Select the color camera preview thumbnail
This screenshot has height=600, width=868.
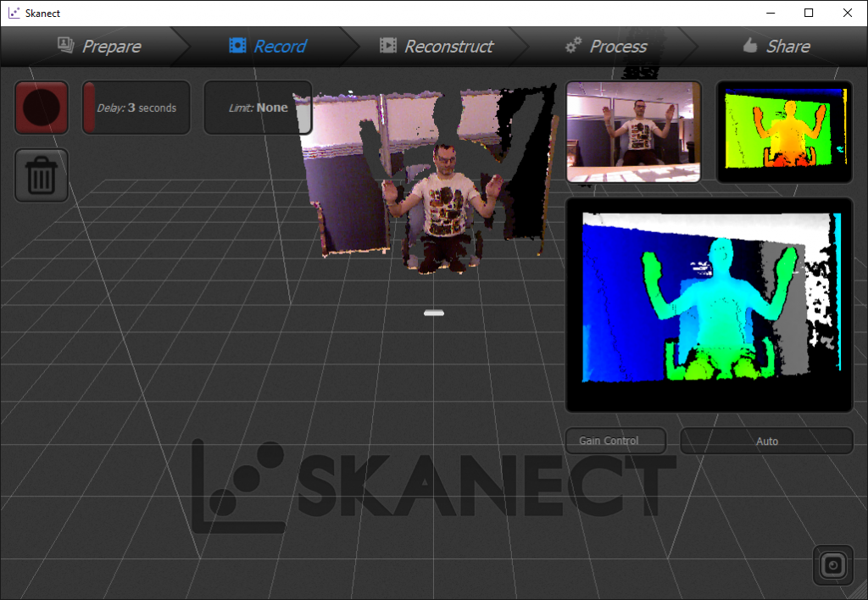coord(633,131)
